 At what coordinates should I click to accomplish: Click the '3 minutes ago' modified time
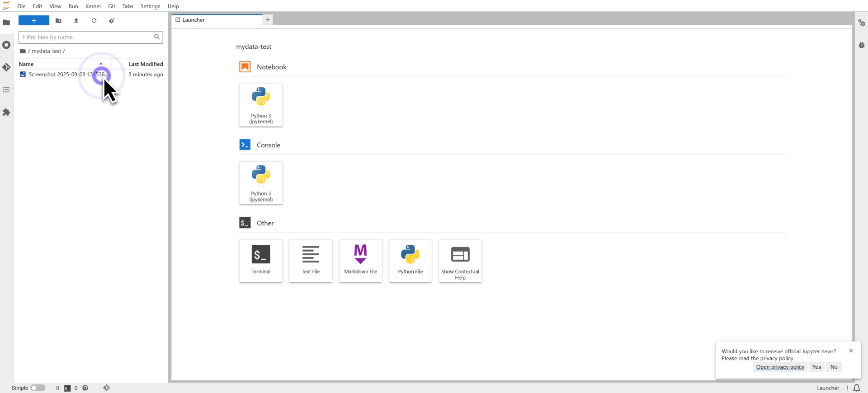point(146,75)
